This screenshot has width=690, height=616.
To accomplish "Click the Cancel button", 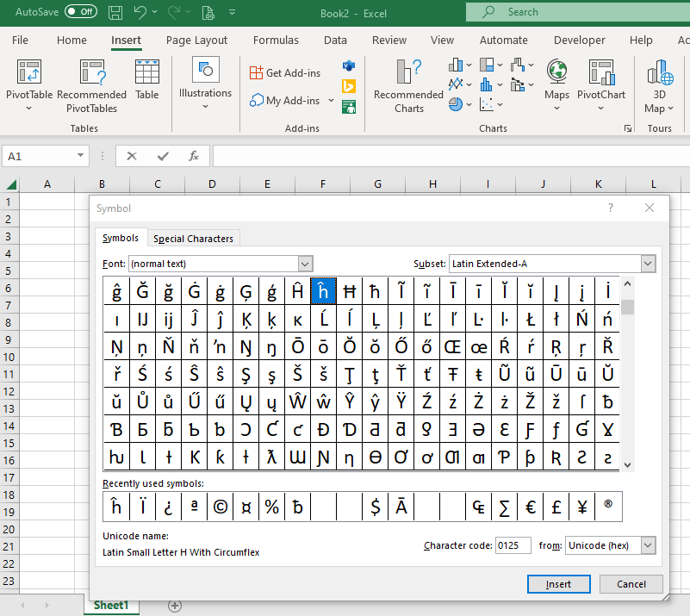I will [631, 584].
